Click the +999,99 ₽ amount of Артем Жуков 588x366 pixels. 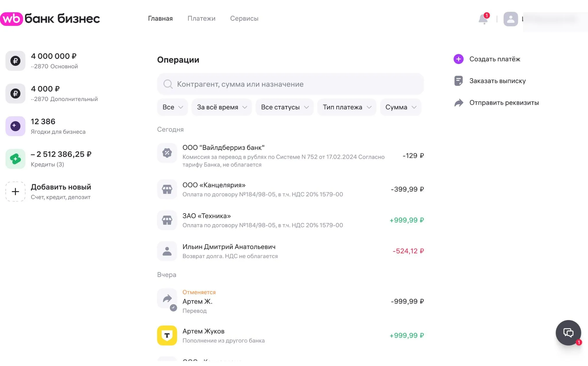point(407,336)
